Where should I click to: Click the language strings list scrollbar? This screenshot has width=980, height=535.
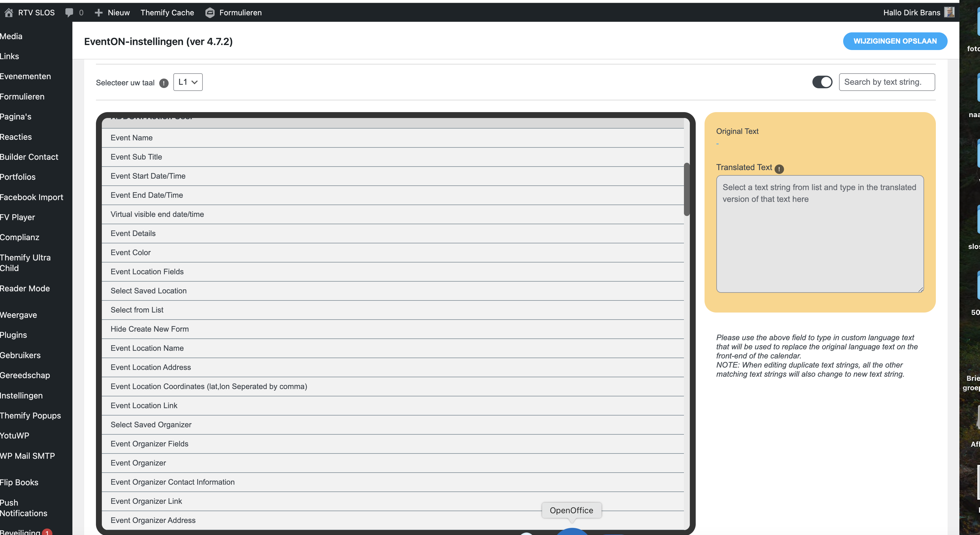(x=686, y=189)
